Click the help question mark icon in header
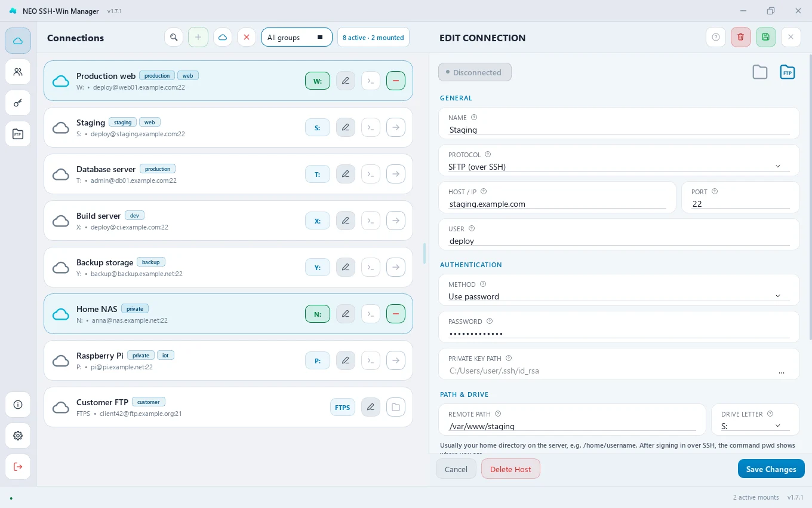 (716, 37)
